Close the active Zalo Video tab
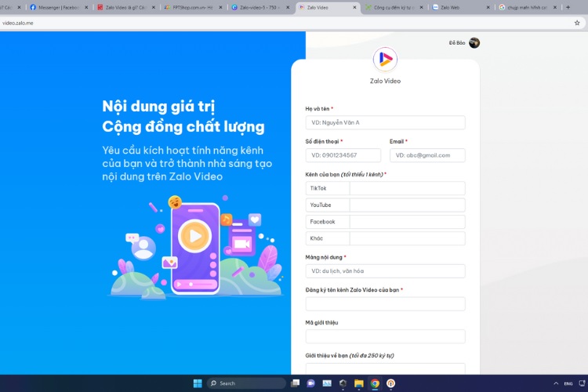Viewport: 588px width, 392px height. (x=354, y=7)
